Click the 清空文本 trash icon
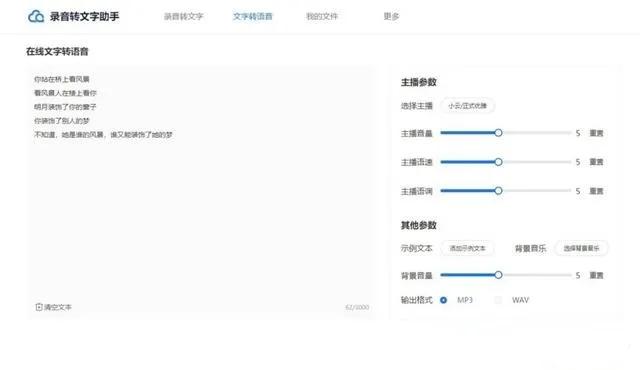Viewport: 640px width, 370px height. [x=39, y=307]
